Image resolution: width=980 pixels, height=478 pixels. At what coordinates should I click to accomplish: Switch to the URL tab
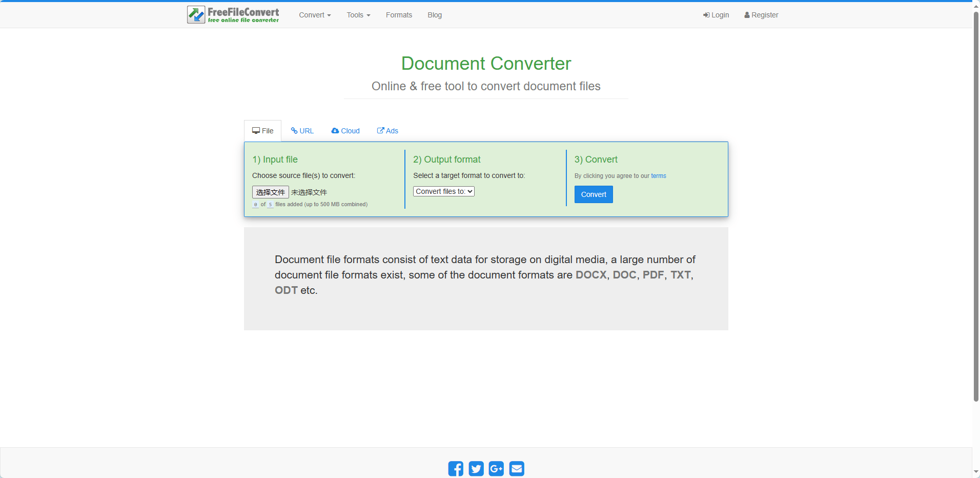pyautogui.click(x=302, y=131)
